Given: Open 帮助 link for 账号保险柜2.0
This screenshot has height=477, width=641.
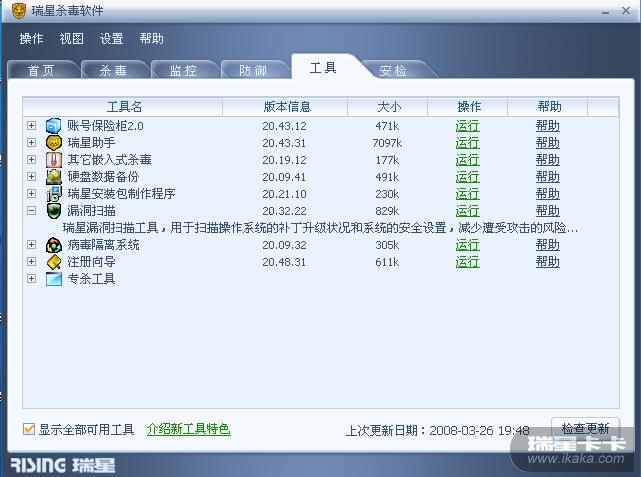Looking at the screenshot, I should (547, 126).
